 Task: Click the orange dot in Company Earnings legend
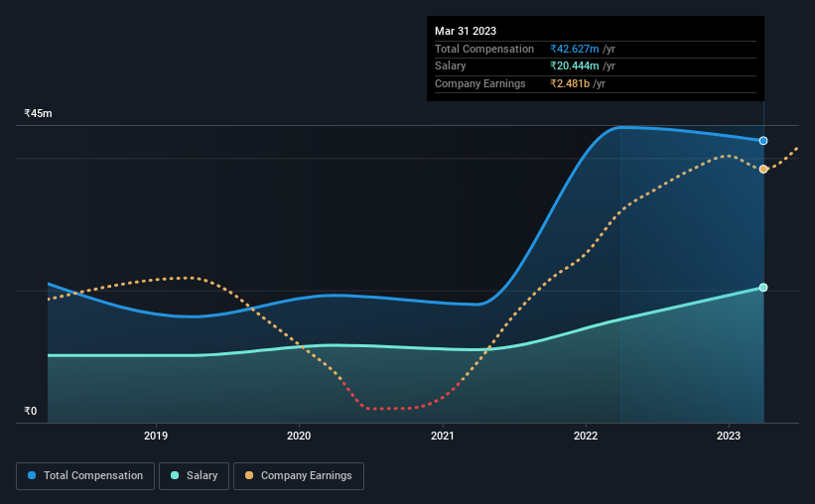coord(249,475)
